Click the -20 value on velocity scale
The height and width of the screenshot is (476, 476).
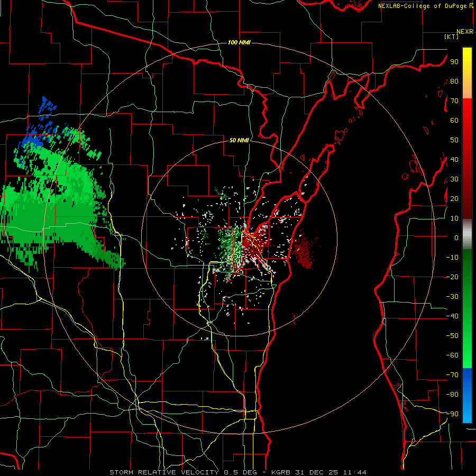click(452, 277)
